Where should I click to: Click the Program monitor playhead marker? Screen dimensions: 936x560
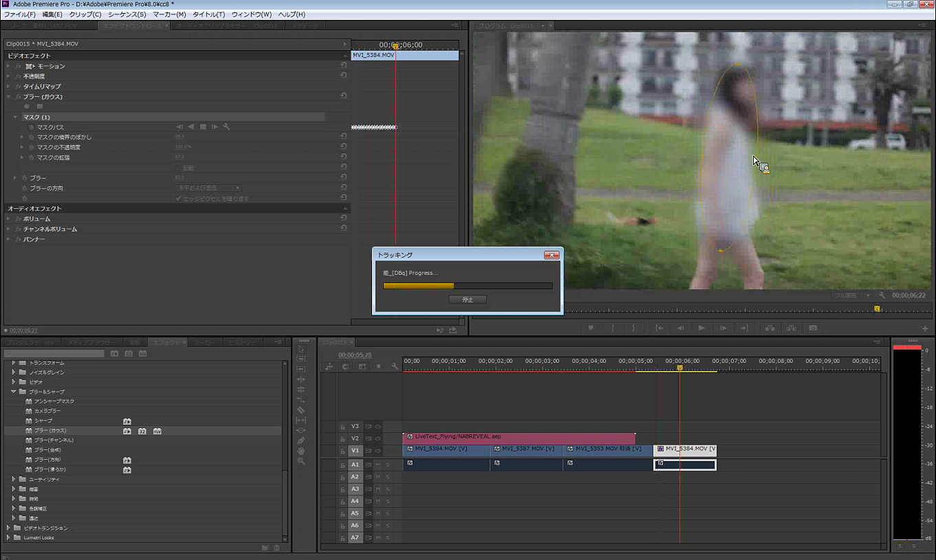pyautogui.click(x=877, y=309)
